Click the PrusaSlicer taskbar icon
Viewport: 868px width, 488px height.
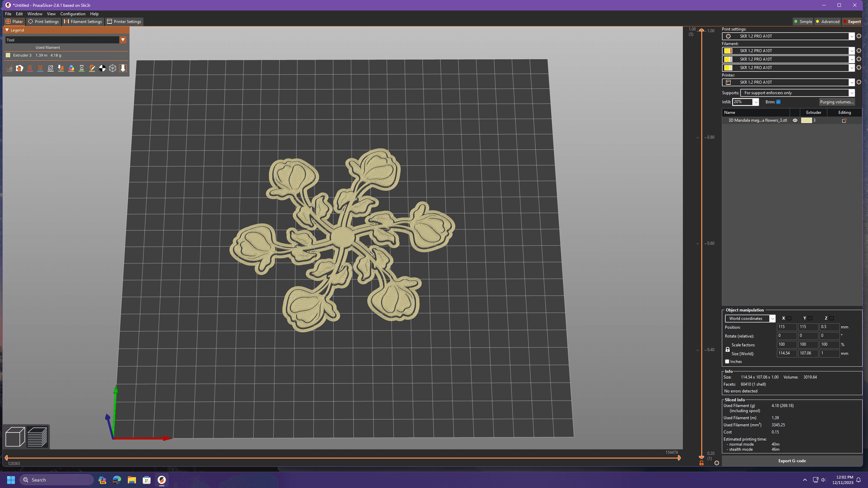pyautogui.click(x=161, y=480)
